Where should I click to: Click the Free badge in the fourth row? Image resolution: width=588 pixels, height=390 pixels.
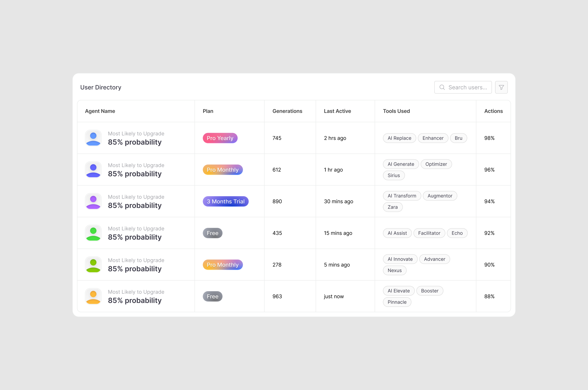212,233
